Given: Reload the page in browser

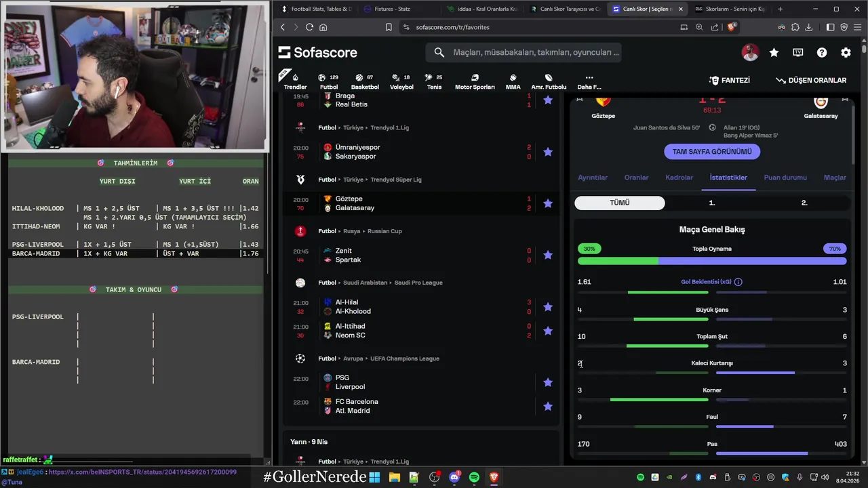Looking at the screenshot, I should [x=309, y=27].
